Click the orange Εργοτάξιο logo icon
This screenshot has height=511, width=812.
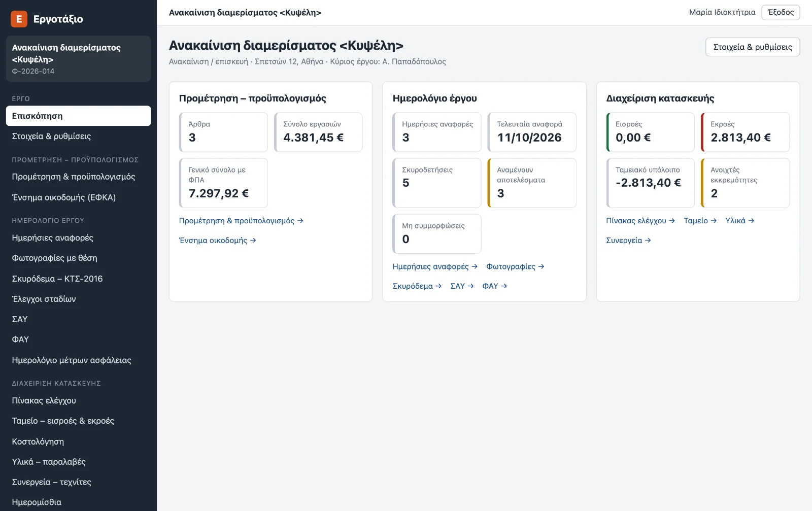(19, 19)
